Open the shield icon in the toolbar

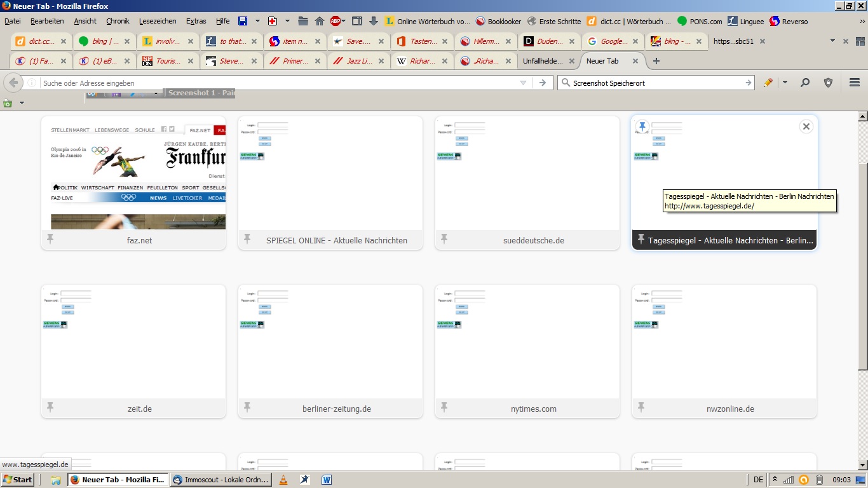[828, 83]
